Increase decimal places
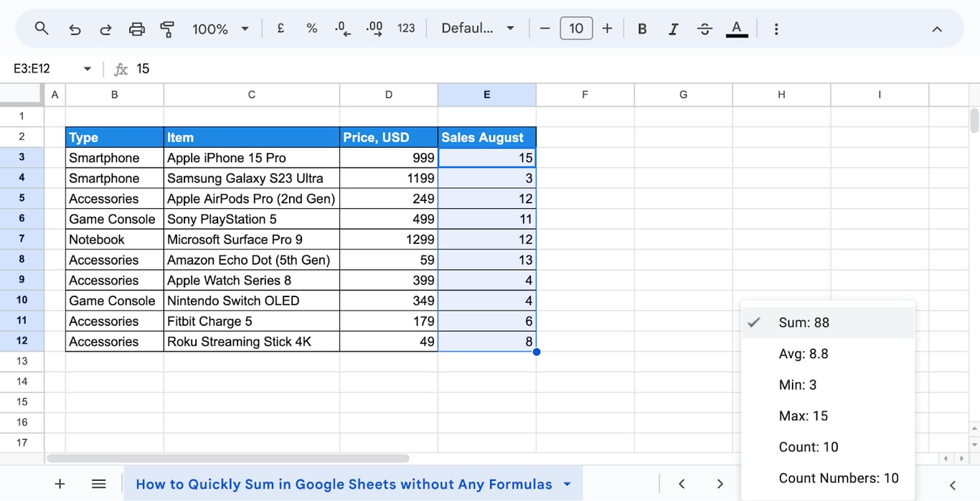Image resolution: width=980 pixels, height=501 pixels. click(374, 29)
